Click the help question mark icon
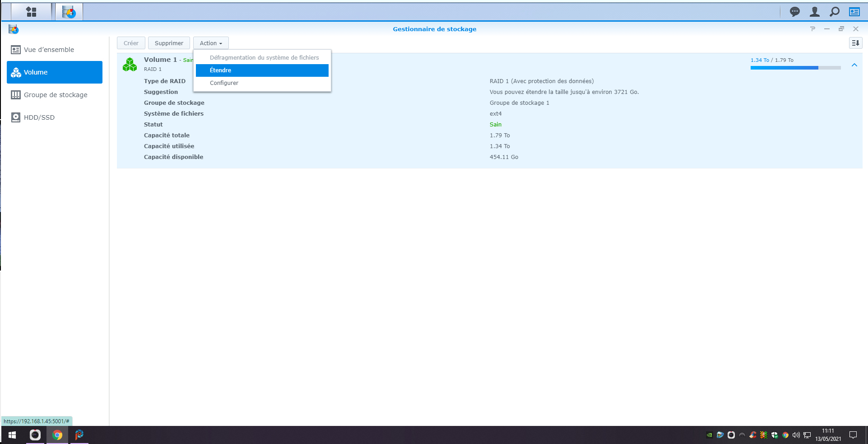 coord(812,29)
